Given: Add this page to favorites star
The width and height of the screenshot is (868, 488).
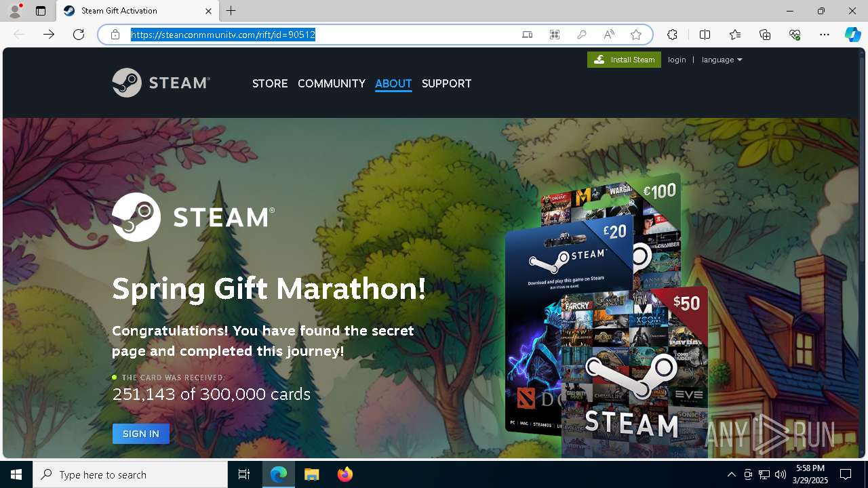Looking at the screenshot, I should coord(636,35).
